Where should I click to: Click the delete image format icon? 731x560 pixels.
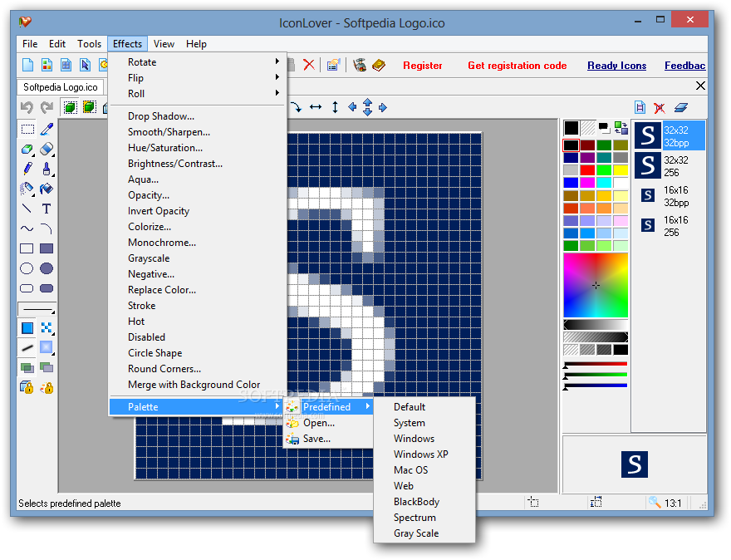[660, 108]
